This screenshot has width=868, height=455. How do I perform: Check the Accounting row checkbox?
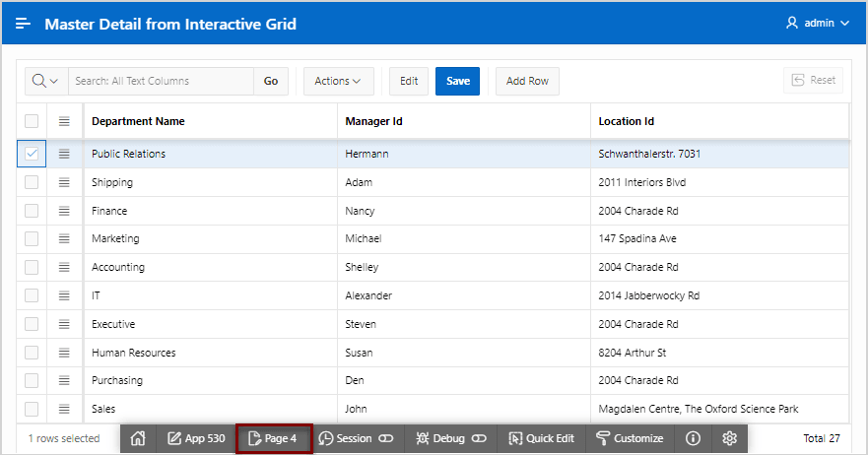click(32, 267)
